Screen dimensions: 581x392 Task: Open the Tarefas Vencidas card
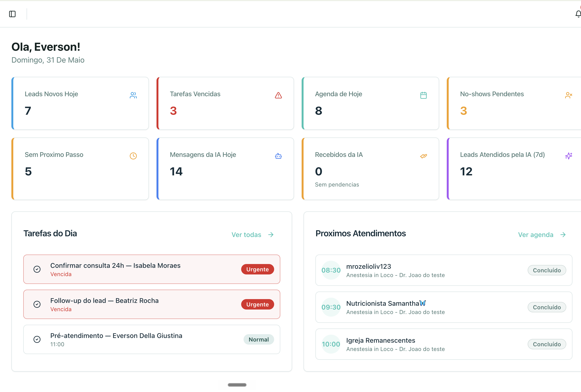[225, 103]
